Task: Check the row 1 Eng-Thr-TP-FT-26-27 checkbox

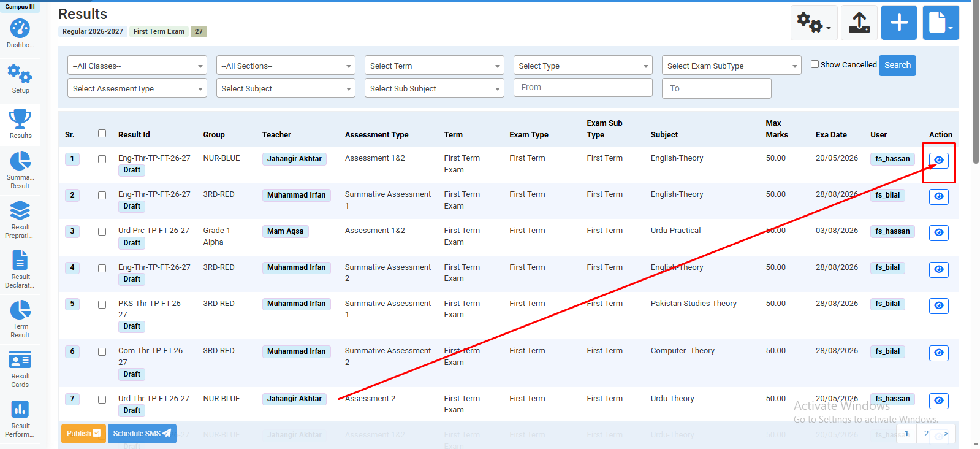Action: click(x=102, y=159)
